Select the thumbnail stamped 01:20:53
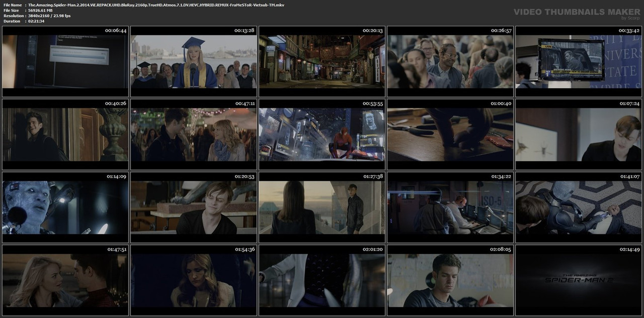This screenshot has height=318, width=644. tap(194, 207)
